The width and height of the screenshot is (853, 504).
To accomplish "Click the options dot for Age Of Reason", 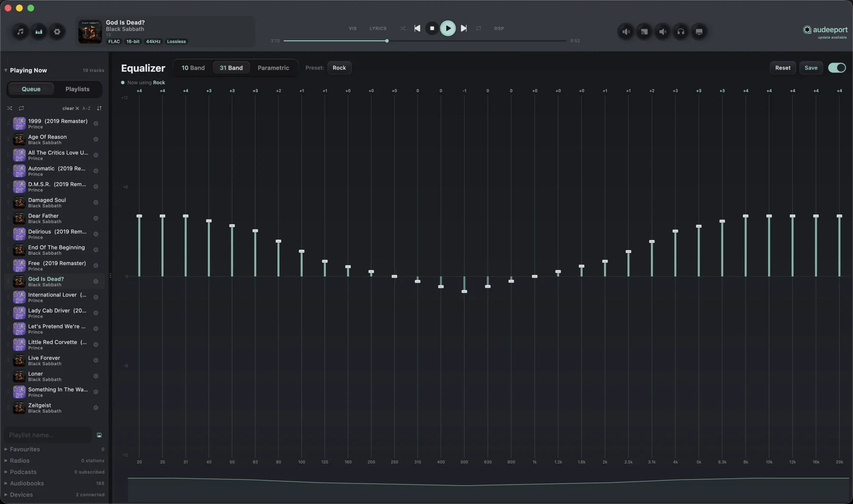I will [x=96, y=139].
